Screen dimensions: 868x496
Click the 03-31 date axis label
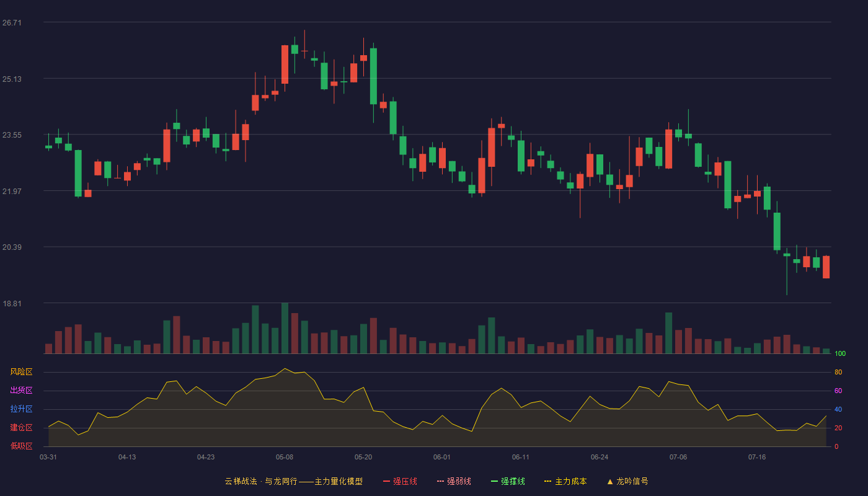click(x=48, y=457)
